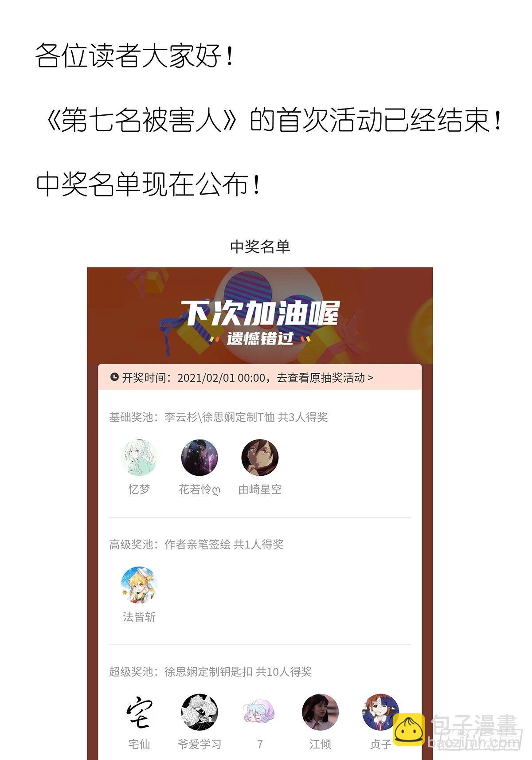This screenshot has width=532, height=760.
Task: Open avatar of user named 7
Action: click(260, 712)
